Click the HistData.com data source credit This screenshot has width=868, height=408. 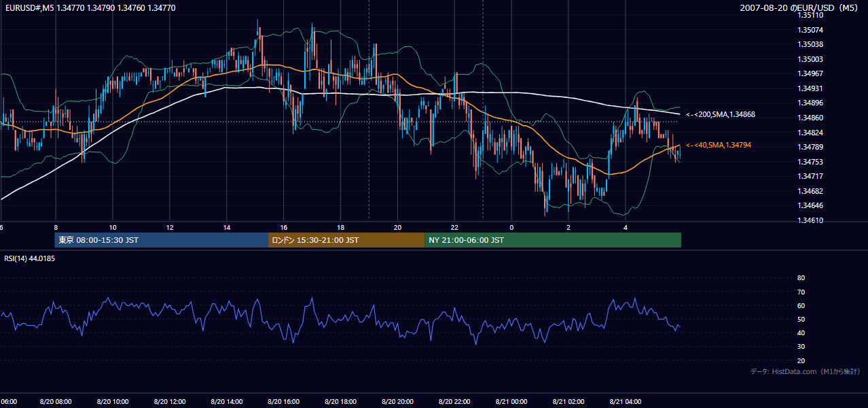coord(805,371)
